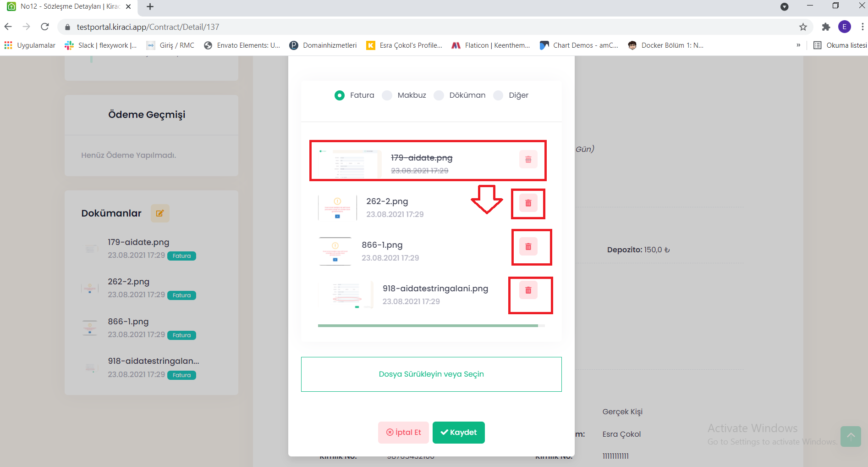Click the Kaydet button
Viewport: 868px width, 467px height.
click(x=458, y=433)
